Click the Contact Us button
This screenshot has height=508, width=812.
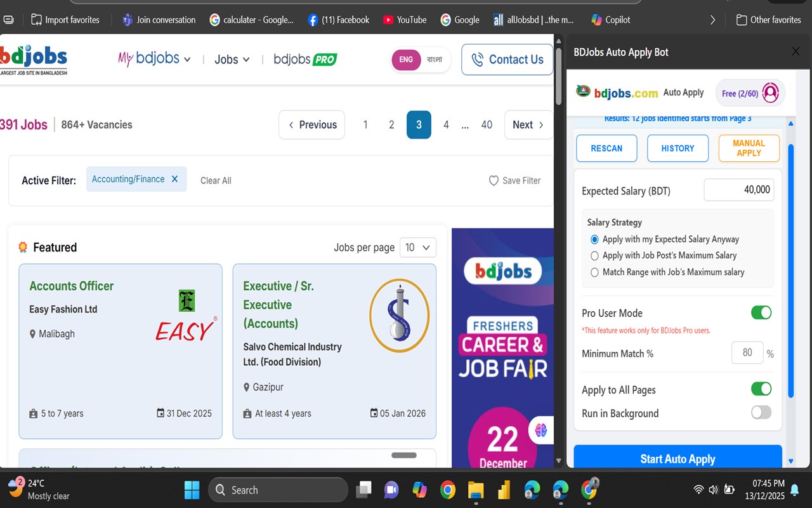[507, 60]
